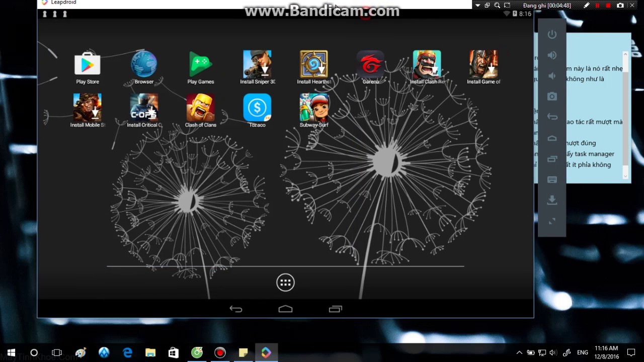Tap Android recent apps button

point(335,309)
